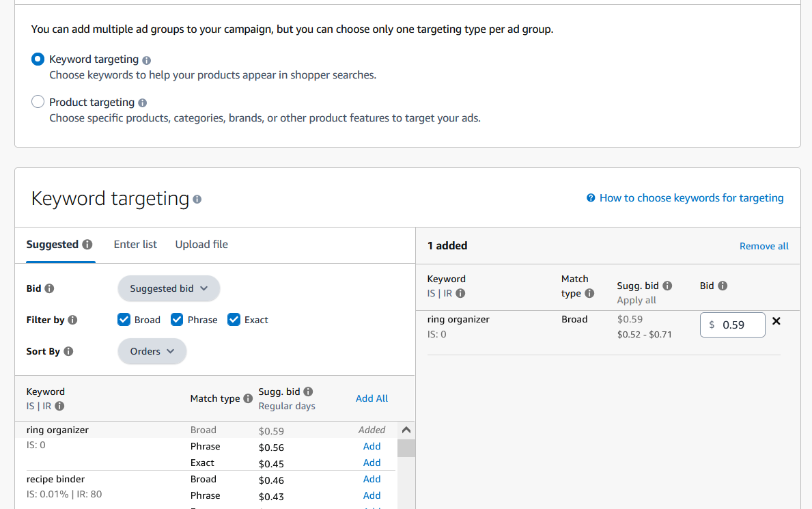Open the Suggested bid dropdown
The width and height of the screenshot is (812, 509).
[168, 288]
